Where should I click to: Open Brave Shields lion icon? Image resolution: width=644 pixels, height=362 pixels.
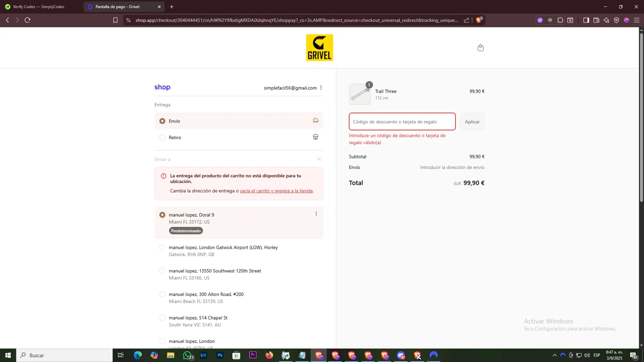pos(479,20)
